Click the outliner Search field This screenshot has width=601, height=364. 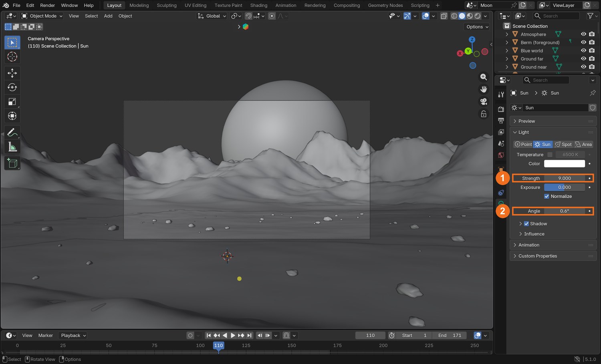pyautogui.click(x=556, y=16)
